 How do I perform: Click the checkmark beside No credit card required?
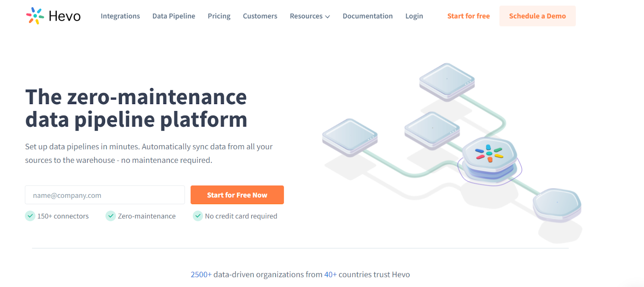[x=198, y=216]
